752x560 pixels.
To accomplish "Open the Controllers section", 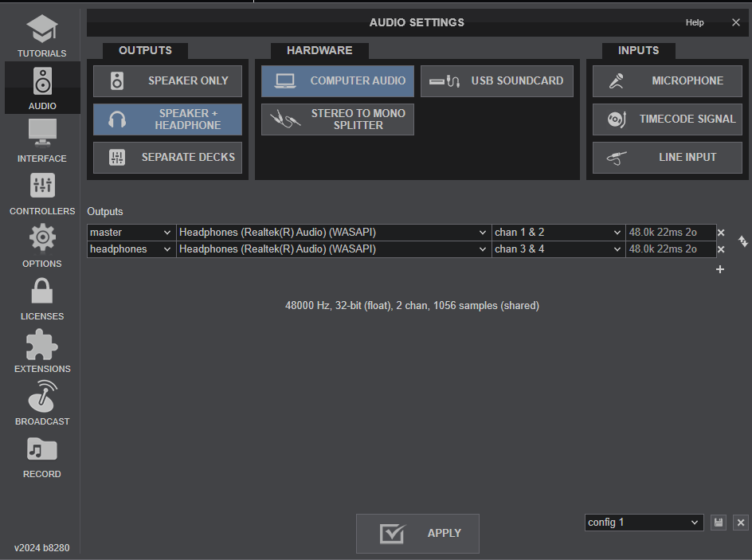I will click(x=42, y=194).
